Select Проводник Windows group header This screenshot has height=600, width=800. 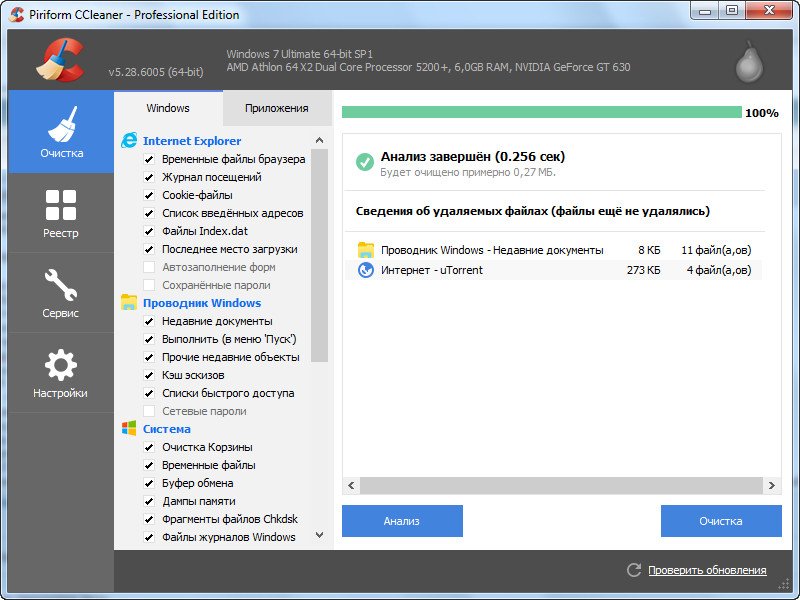[202, 303]
